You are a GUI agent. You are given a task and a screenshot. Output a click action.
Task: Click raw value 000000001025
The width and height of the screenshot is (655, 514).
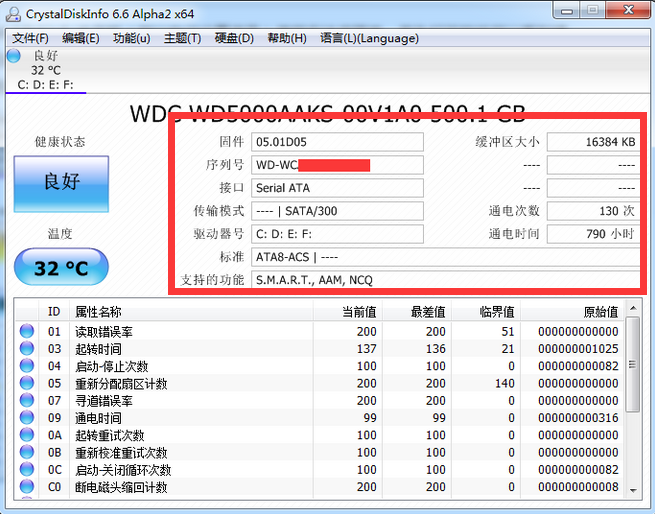(x=578, y=349)
